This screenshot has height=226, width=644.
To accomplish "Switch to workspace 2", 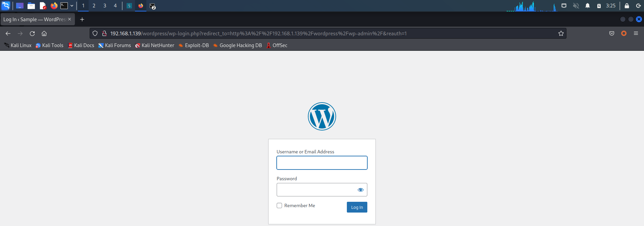I will click(x=94, y=6).
